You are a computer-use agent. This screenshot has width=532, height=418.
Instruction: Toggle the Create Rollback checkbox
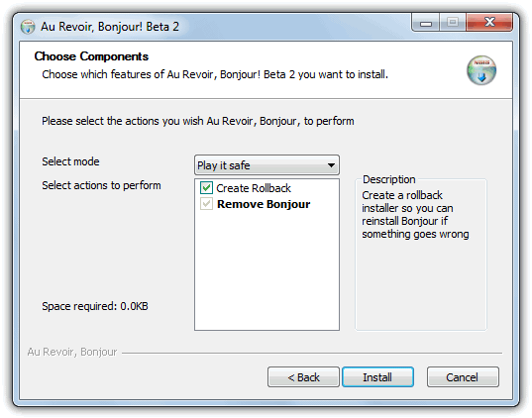206,187
